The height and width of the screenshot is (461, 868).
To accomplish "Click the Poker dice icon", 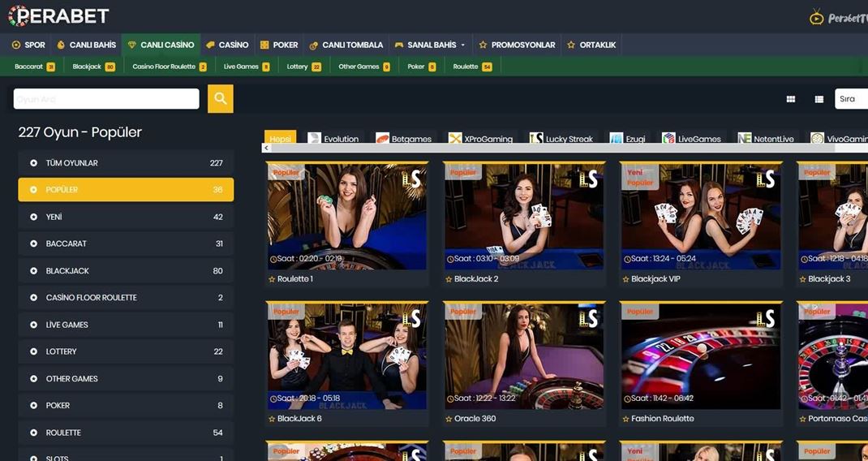I will pyautogui.click(x=264, y=45).
